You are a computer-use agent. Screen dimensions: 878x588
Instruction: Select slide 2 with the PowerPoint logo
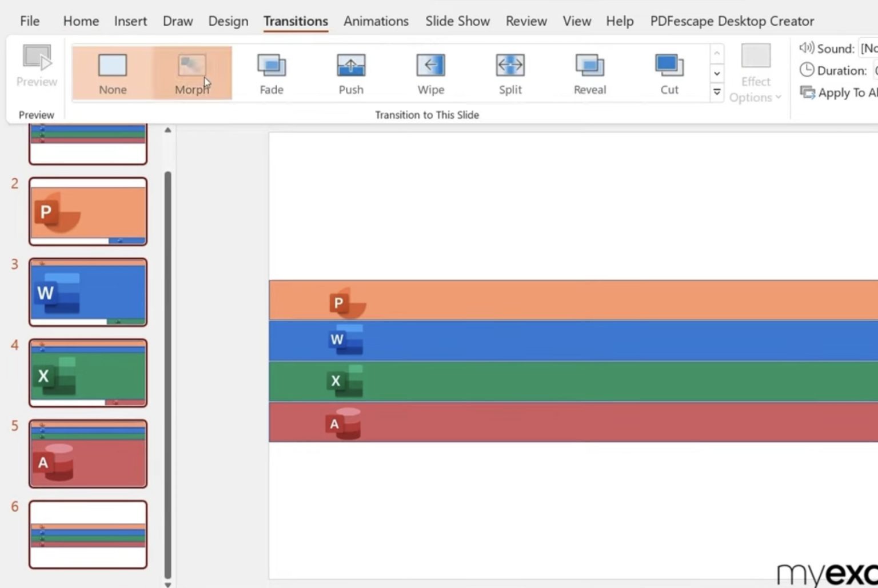pos(87,211)
